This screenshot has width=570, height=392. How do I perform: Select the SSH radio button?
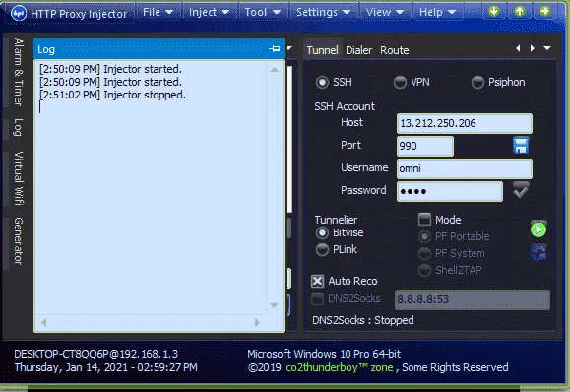coord(323,82)
